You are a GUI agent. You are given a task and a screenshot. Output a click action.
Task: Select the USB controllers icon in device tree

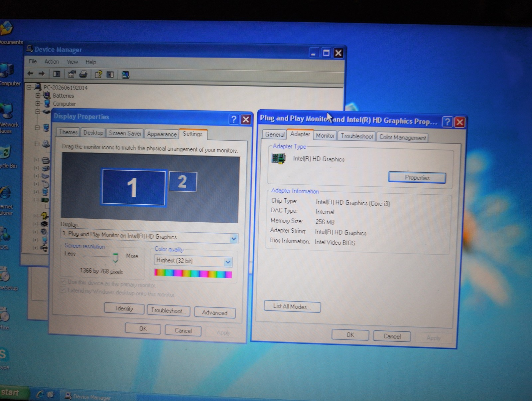tap(44, 248)
